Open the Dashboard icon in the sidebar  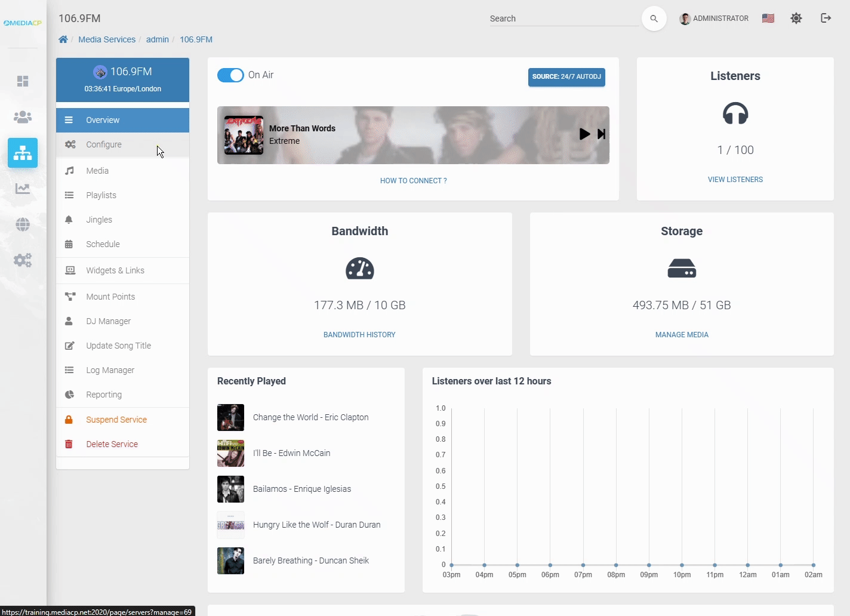pos(23,81)
